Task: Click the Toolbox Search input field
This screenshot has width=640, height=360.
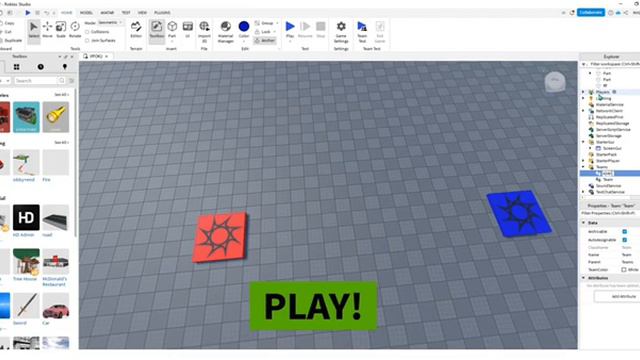Action: tap(36, 81)
